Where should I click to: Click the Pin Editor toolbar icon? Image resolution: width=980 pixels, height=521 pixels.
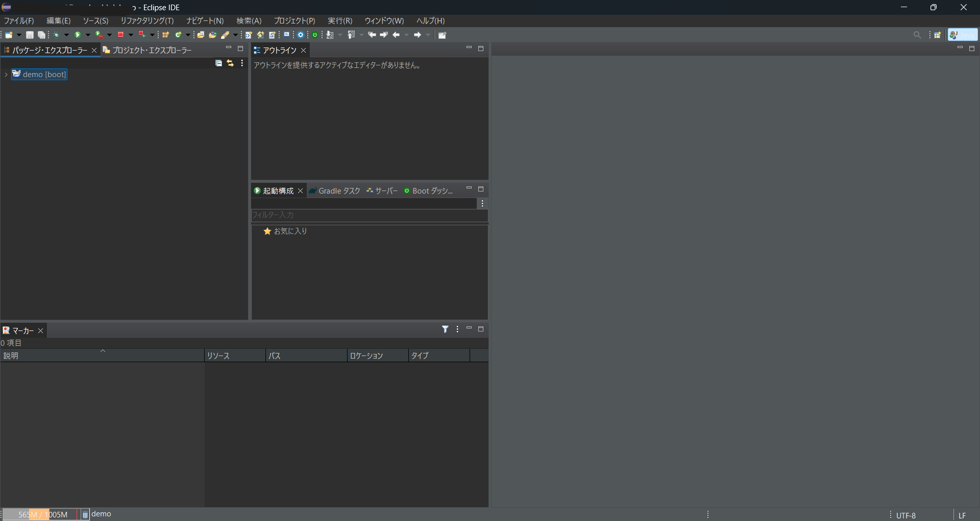[x=443, y=35]
